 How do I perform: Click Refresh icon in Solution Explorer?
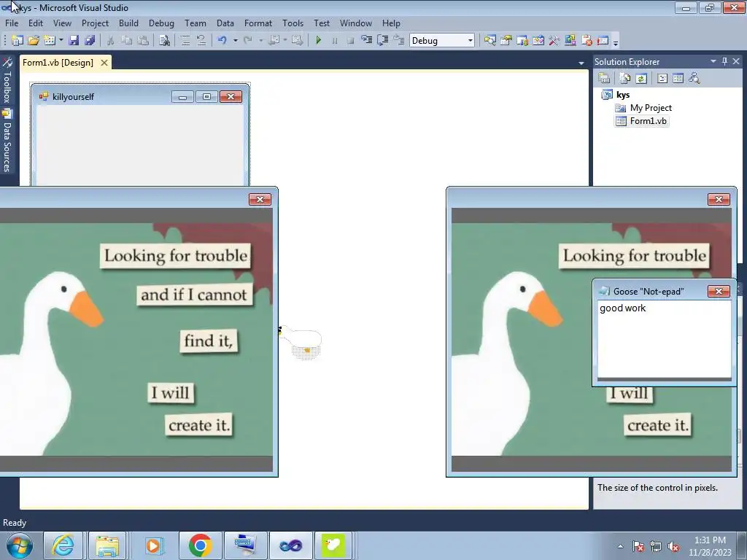(641, 79)
